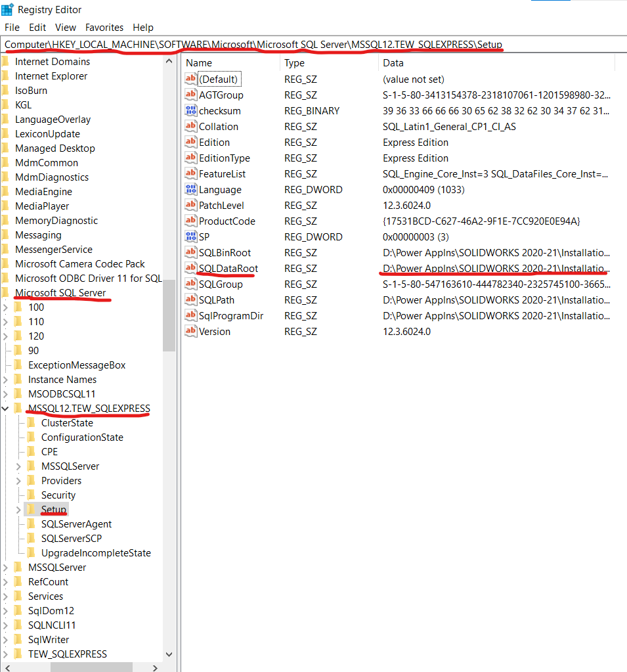Click the '0x00000409 (1033)' data cell
627x672 pixels.
423,189
